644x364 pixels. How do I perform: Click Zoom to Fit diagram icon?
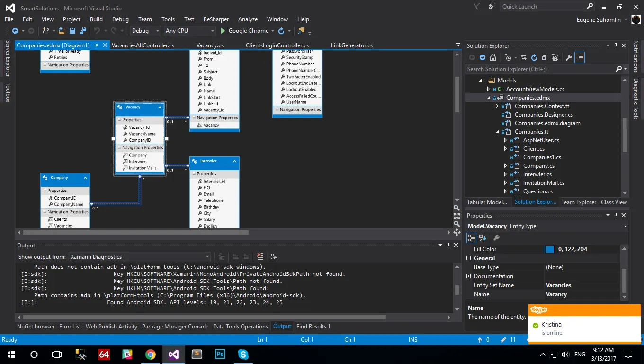tap(456, 216)
